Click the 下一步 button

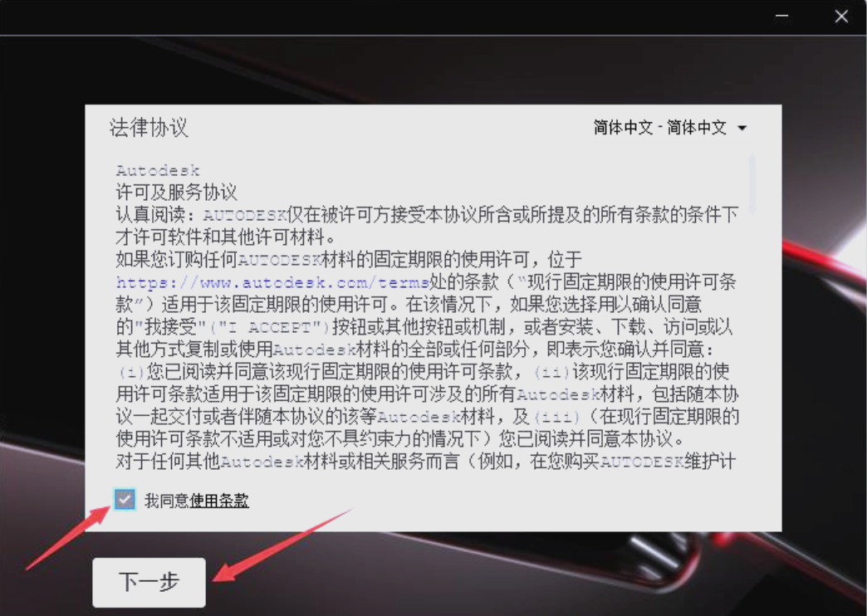pyautogui.click(x=149, y=582)
